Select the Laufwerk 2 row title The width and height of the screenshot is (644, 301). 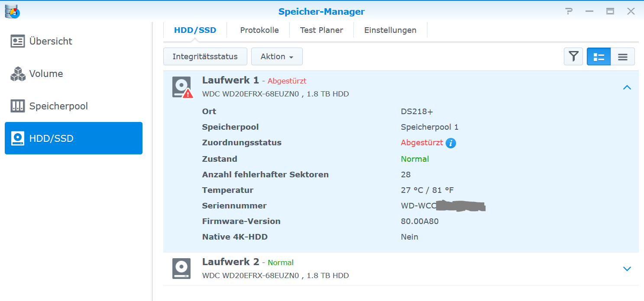pyautogui.click(x=230, y=262)
